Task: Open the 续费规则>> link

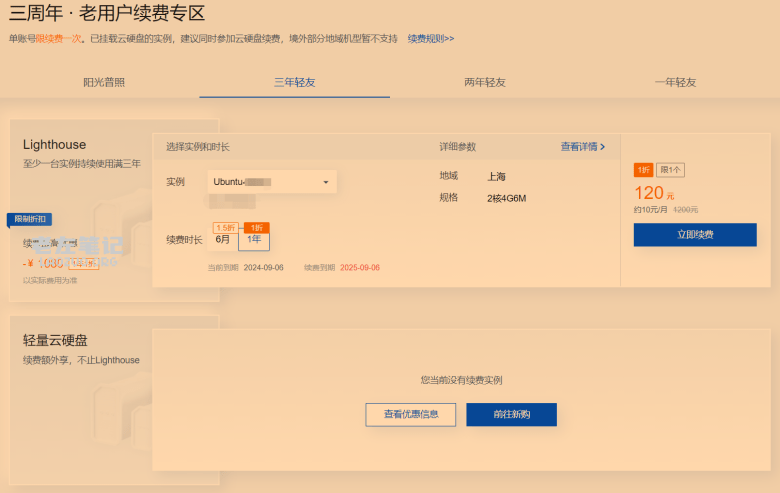Action: click(431, 38)
